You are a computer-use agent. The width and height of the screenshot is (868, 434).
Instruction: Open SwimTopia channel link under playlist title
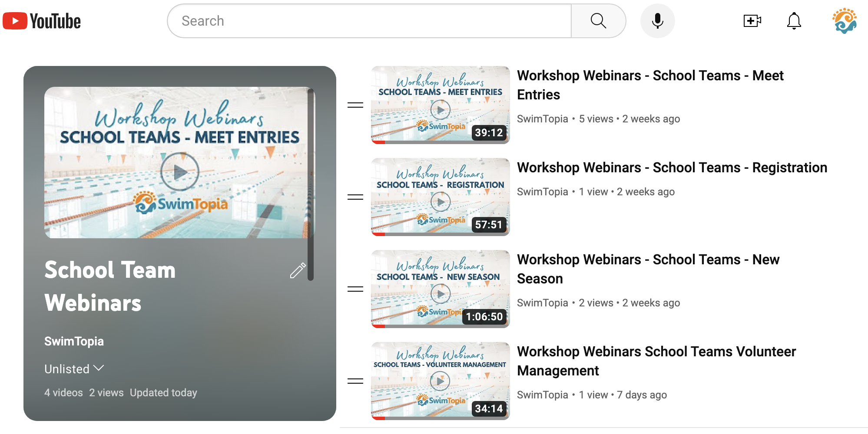click(74, 341)
